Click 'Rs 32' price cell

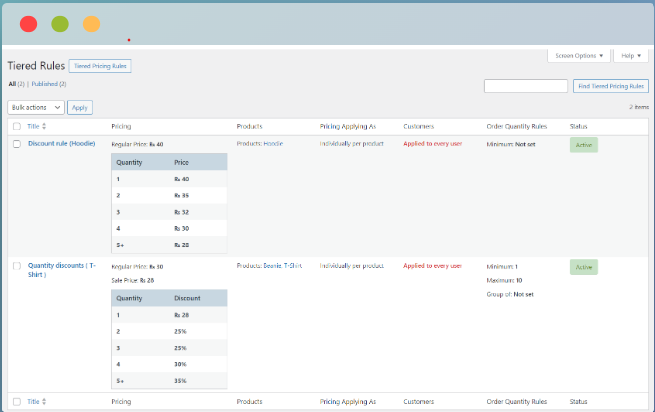[x=182, y=212]
